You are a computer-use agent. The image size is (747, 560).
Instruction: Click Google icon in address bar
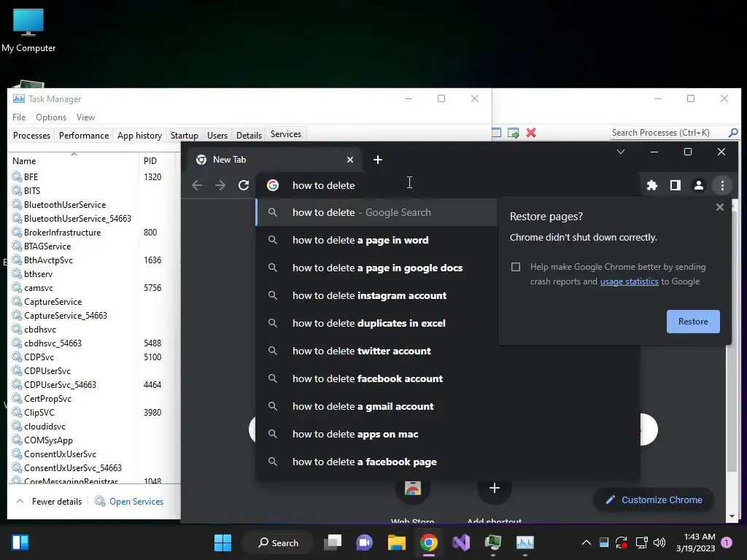tap(273, 185)
